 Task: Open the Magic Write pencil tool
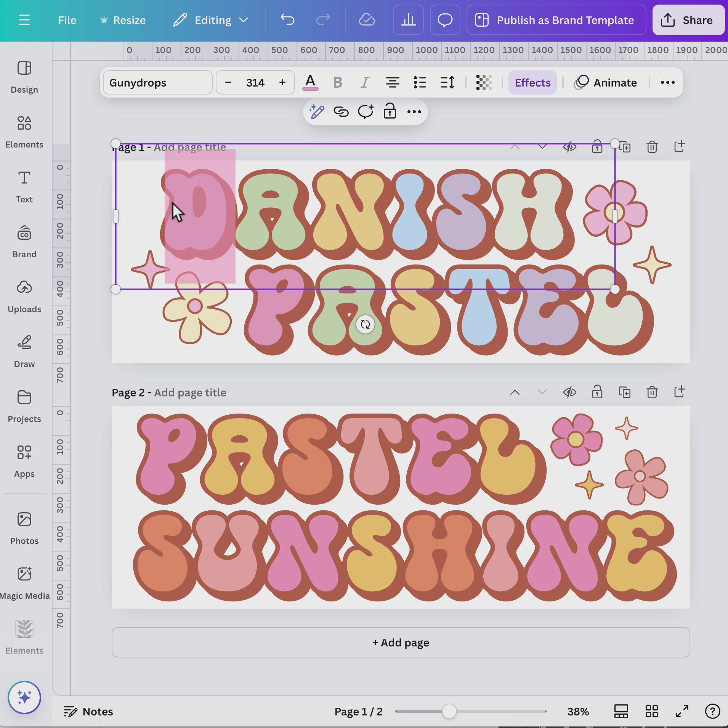[317, 112]
